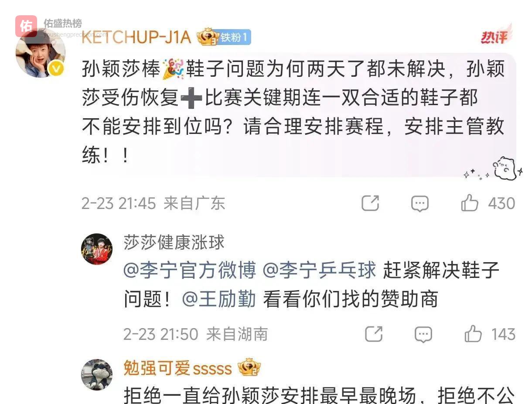Viewport: 532px width, 404px height.
Task: Click the 铁粉1 fan badge
Action: point(235,38)
